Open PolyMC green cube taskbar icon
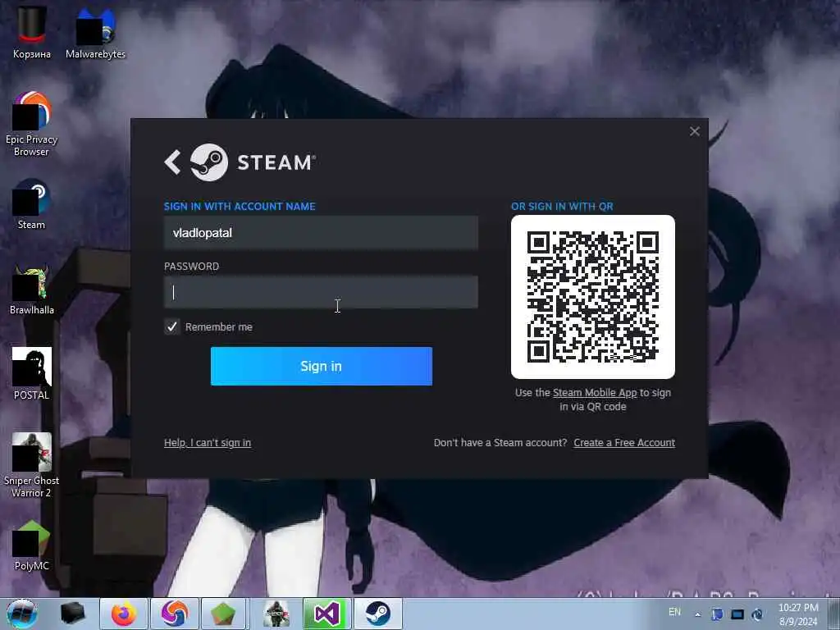This screenshot has width=840, height=630. coord(223,614)
